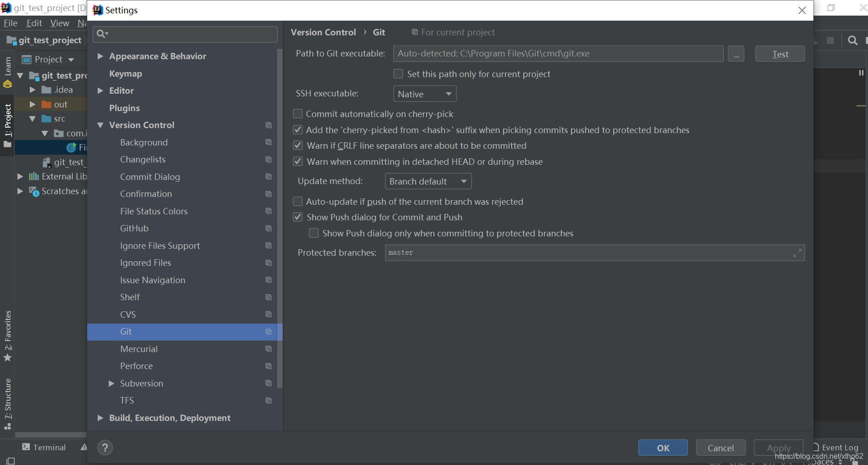Click per-project icon beside Ignored Files
The width and height of the screenshot is (868, 465).
tap(269, 263)
